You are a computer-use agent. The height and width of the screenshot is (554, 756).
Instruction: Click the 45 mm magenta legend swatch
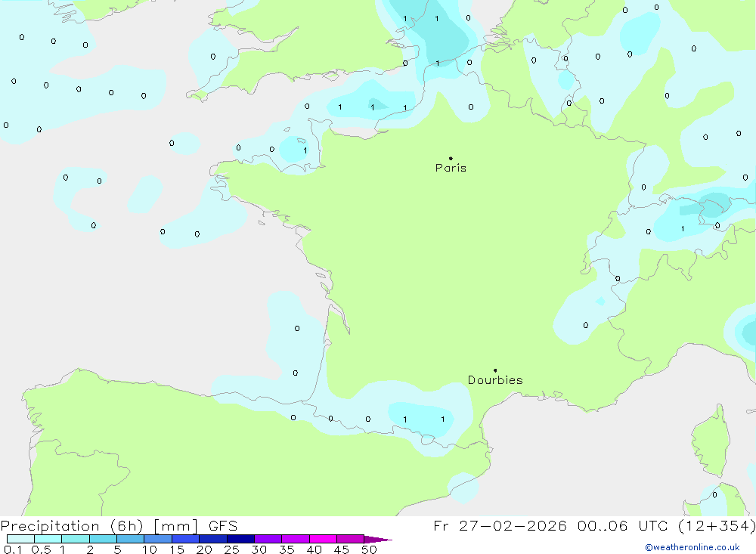[x=351, y=539]
